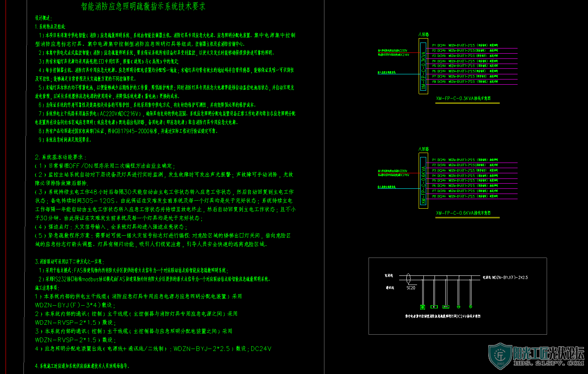This screenshot has width=588, height=374.
Task: Click the text WDZN-BYJ(F)-3*4)敷设
Action: (75, 305)
